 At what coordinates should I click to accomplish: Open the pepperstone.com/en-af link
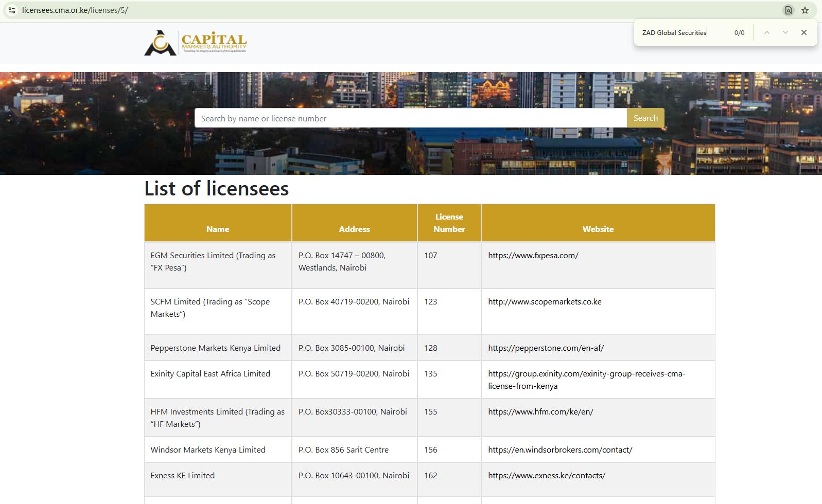point(546,348)
